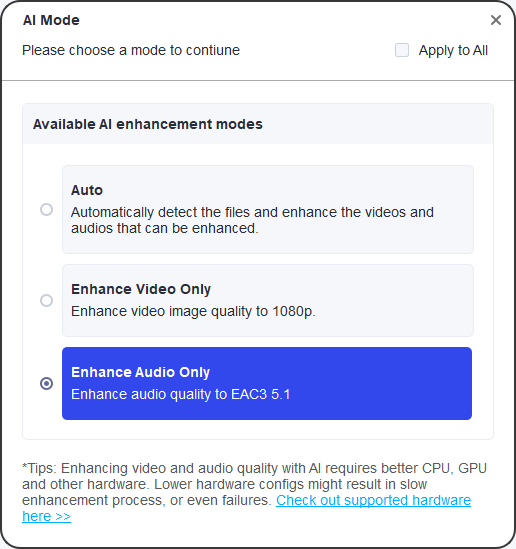
Task: Click 'audios that can be enhanced' line
Action: pyautogui.click(x=165, y=228)
